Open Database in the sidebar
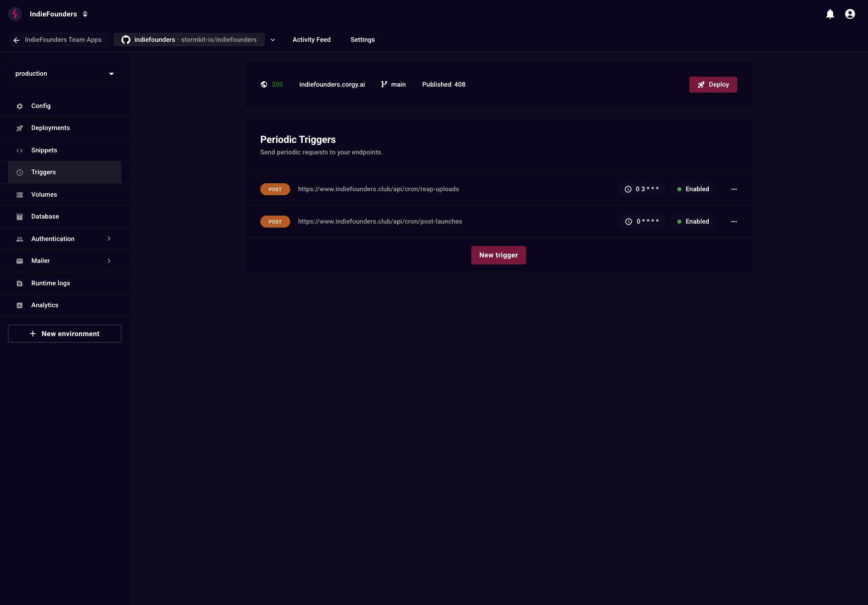Viewport: 868px width, 605px height. point(65,217)
